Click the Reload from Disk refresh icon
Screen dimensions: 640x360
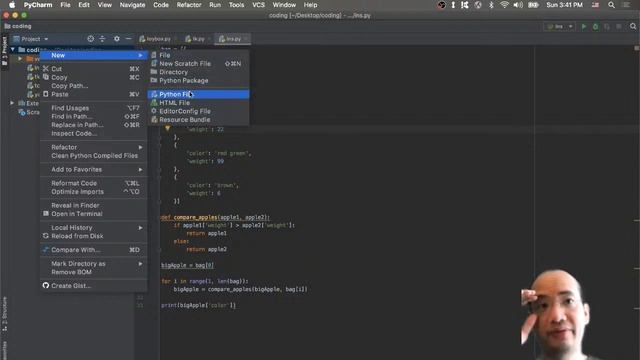click(x=46, y=236)
